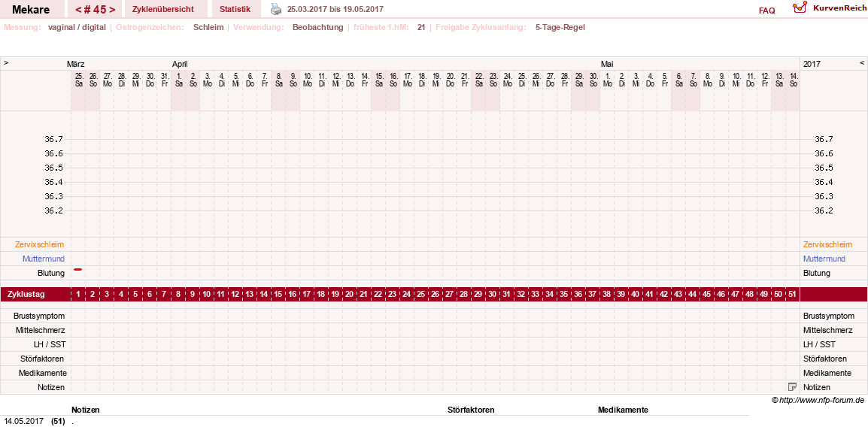This screenshot has height=439, width=868.
Task: Select the left Medikamente row label
Action: [43, 373]
